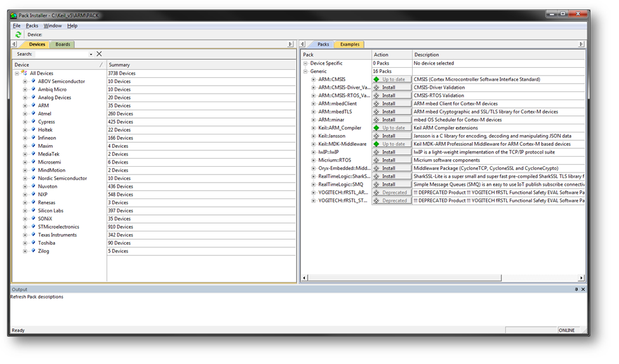The image size is (619, 364).
Task: Expand the lwIP::lwIP pack entry
Action: point(314,152)
